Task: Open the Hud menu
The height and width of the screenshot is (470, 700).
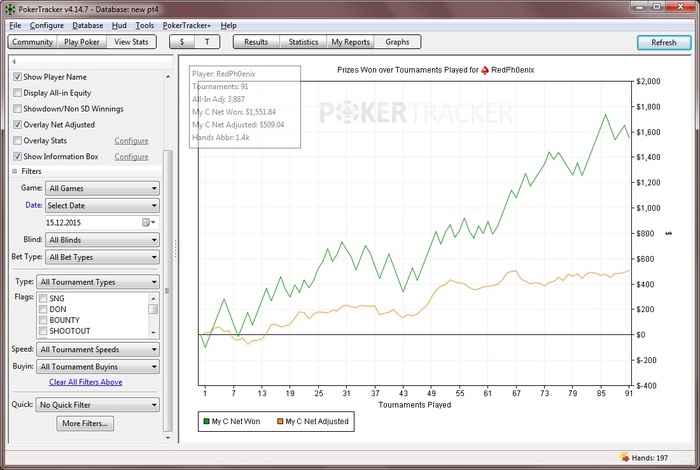Action: (119, 25)
